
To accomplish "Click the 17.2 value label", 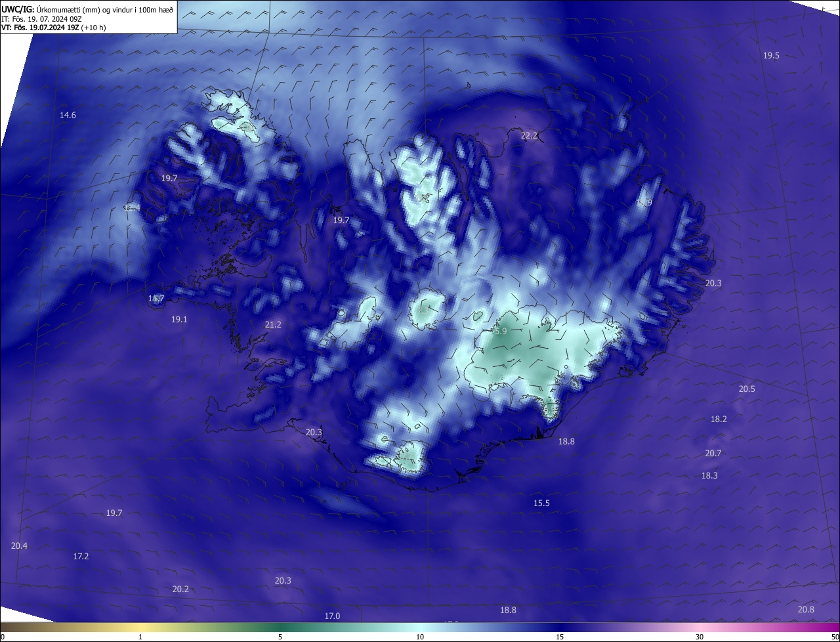I will pos(81,557).
